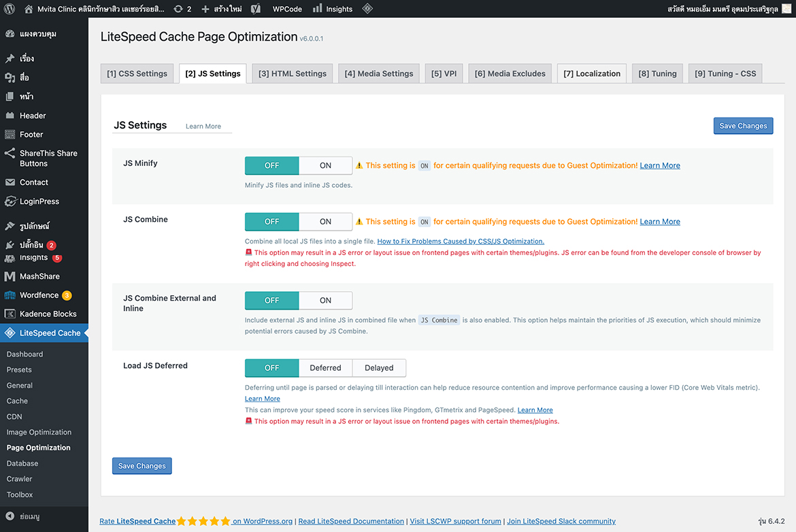
Task: Click the appearance paintbrush icon in sidebar
Action: 10,226
